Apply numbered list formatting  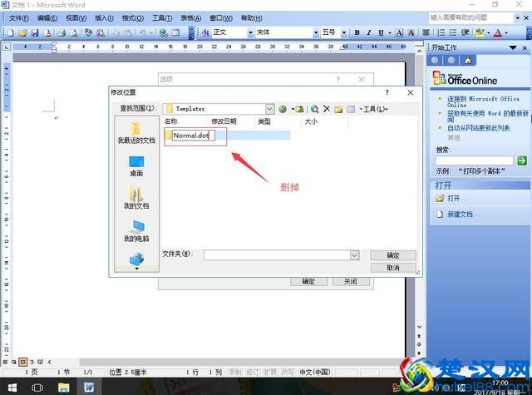pyautogui.click(x=441, y=32)
